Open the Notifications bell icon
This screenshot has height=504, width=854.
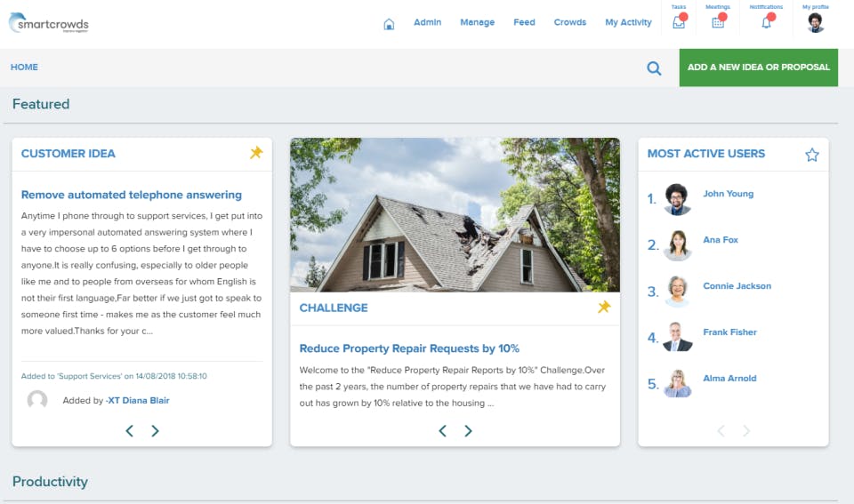pyautogui.click(x=766, y=21)
